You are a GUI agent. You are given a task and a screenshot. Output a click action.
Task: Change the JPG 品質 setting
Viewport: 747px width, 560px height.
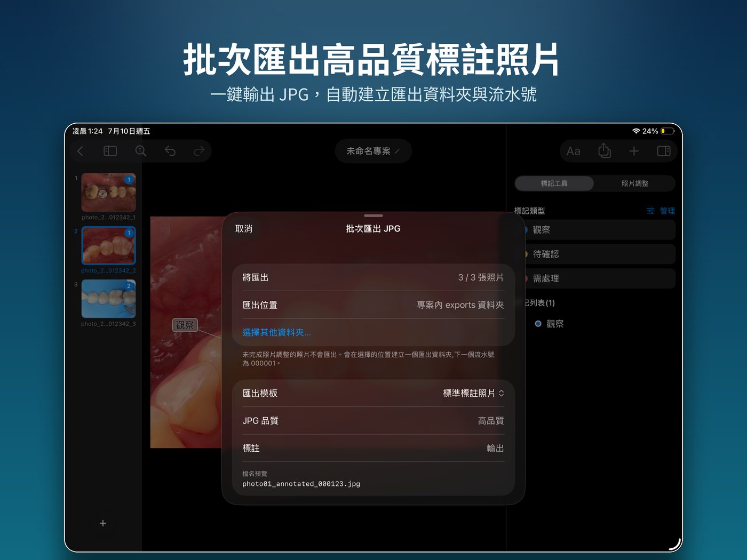(373, 421)
